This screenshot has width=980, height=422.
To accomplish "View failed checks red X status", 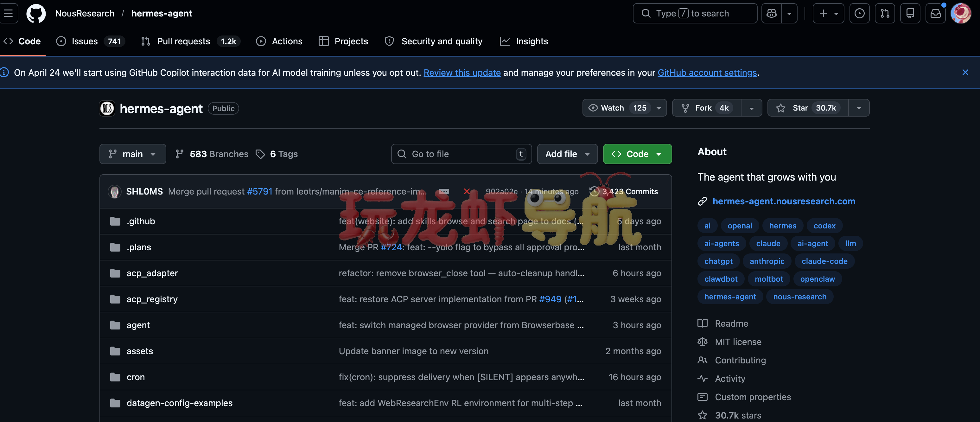I will (x=467, y=191).
